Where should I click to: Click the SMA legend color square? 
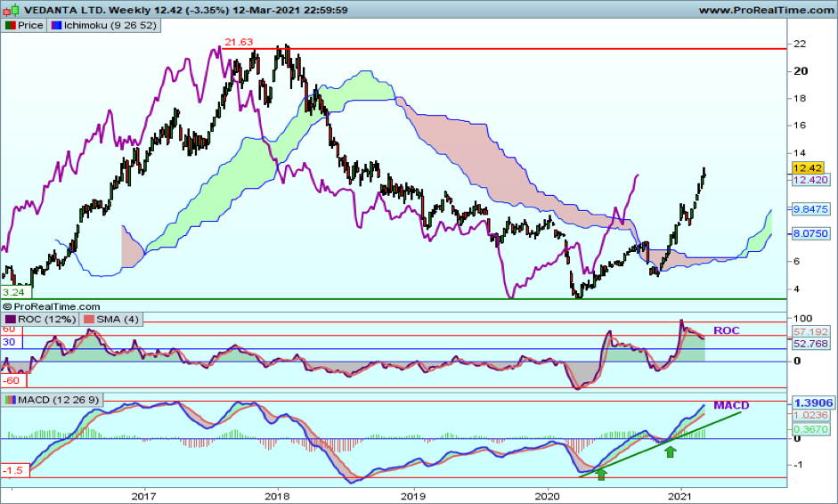pyautogui.click(x=88, y=319)
